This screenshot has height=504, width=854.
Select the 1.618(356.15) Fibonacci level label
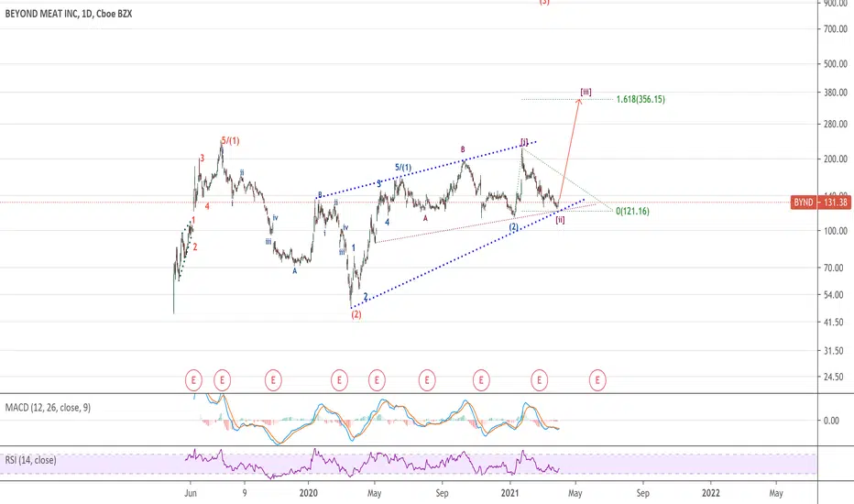click(x=640, y=99)
